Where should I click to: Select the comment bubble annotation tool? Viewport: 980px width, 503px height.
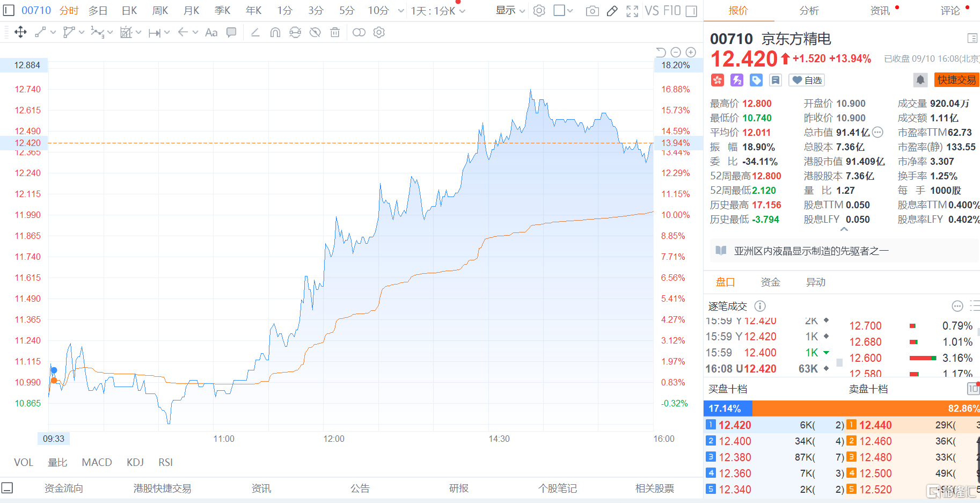coord(231,33)
